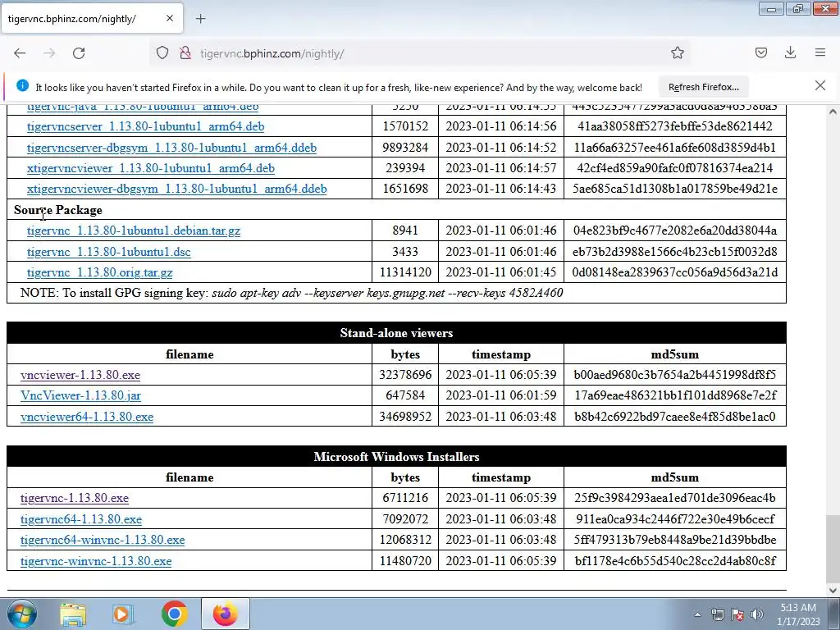Download vncviewer-1.13.80.exe
The image size is (840, 630).
(x=80, y=375)
